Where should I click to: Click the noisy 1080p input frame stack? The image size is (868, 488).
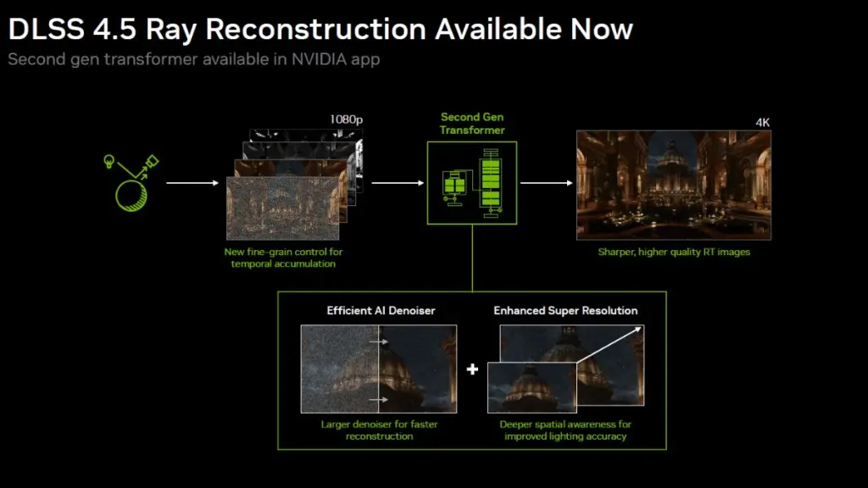[294, 184]
